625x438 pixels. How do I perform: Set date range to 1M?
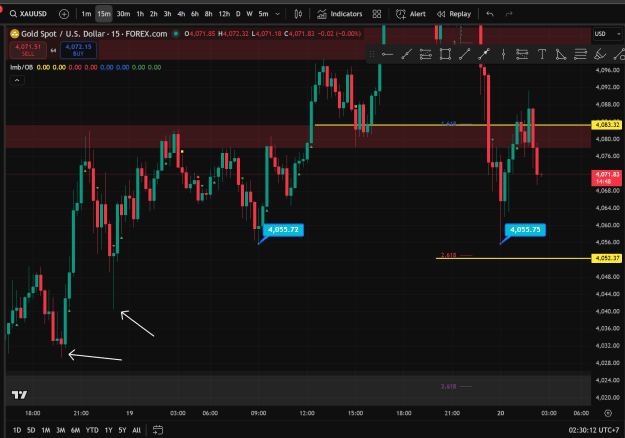[x=46, y=430]
